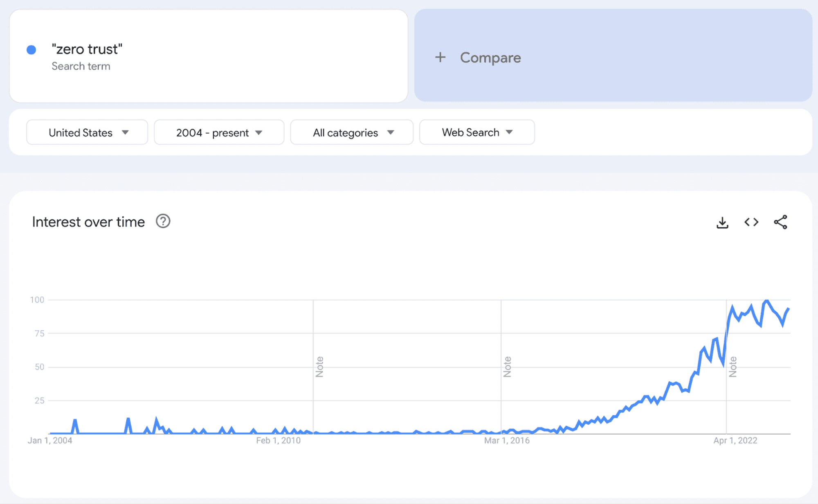Share the Interest over time chart
The width and height of the screenshot is (818, 504).
(780, 222)
